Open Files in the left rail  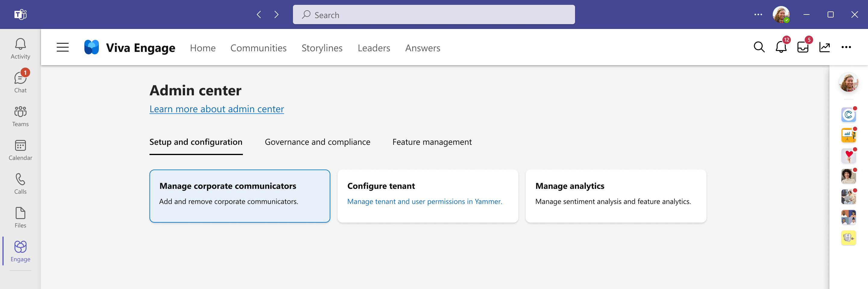click(20, 217)
